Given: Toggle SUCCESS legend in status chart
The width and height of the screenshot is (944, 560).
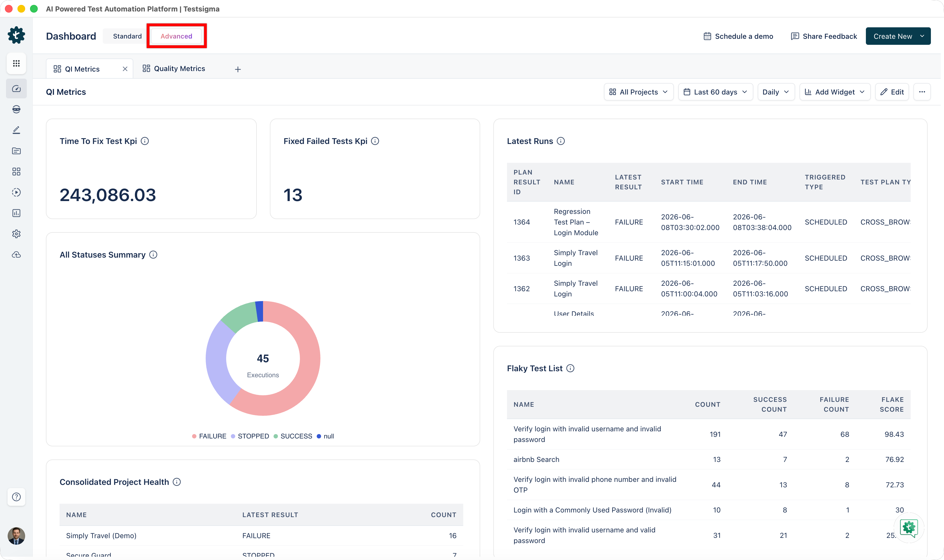Looking at the screenshot, I should 293,436.
